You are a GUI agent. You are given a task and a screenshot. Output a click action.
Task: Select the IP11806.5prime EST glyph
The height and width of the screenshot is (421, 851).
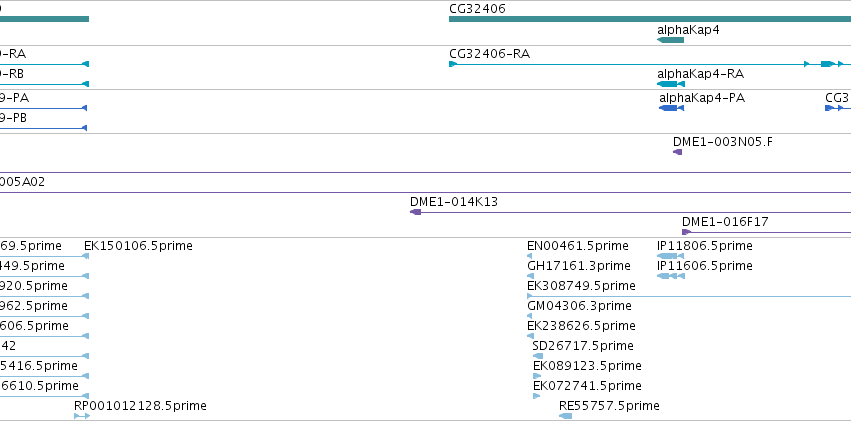click(x=670, y=256)
